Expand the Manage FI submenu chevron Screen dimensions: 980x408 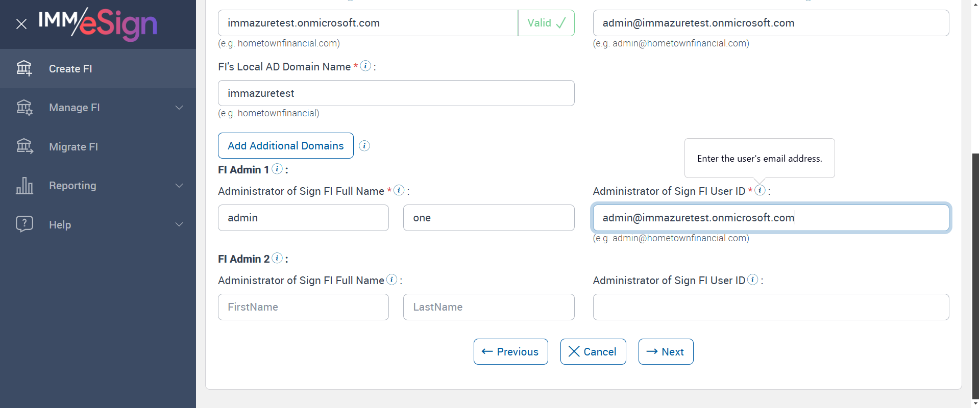[x=179, y=108]
